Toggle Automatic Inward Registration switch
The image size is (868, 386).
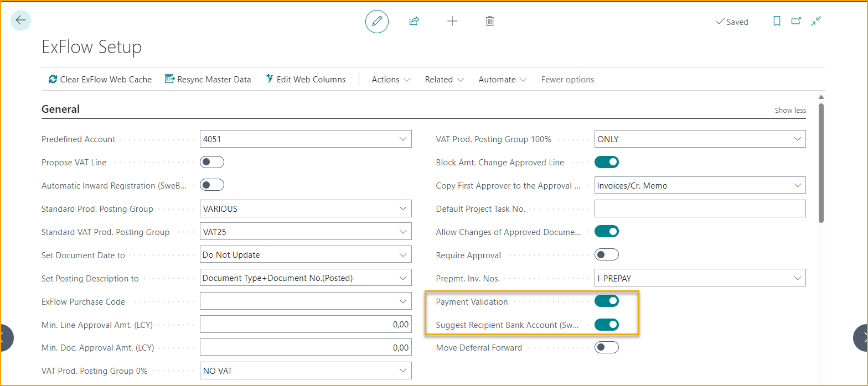[x=212, y=185]
